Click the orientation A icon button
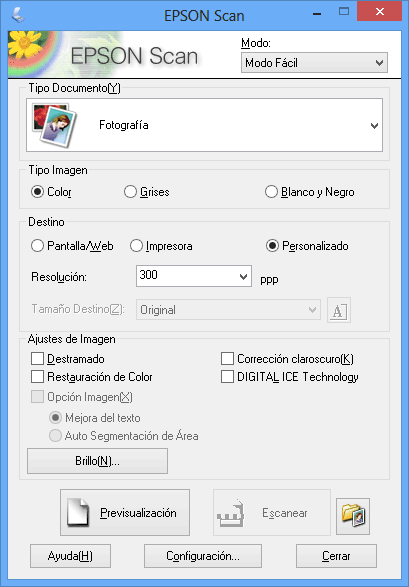409x587 pixels. click(339, 310)
